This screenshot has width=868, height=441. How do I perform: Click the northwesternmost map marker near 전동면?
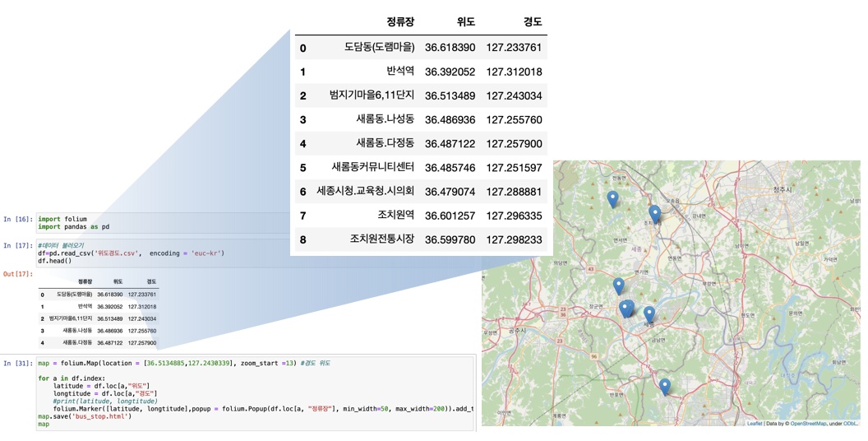pyautogui.click(x=612, y=198)
